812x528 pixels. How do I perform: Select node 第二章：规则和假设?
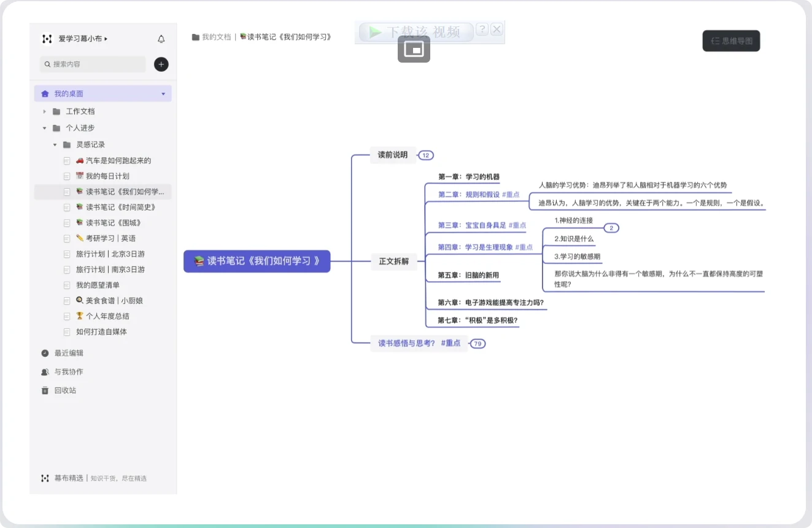tap(479, 195)
